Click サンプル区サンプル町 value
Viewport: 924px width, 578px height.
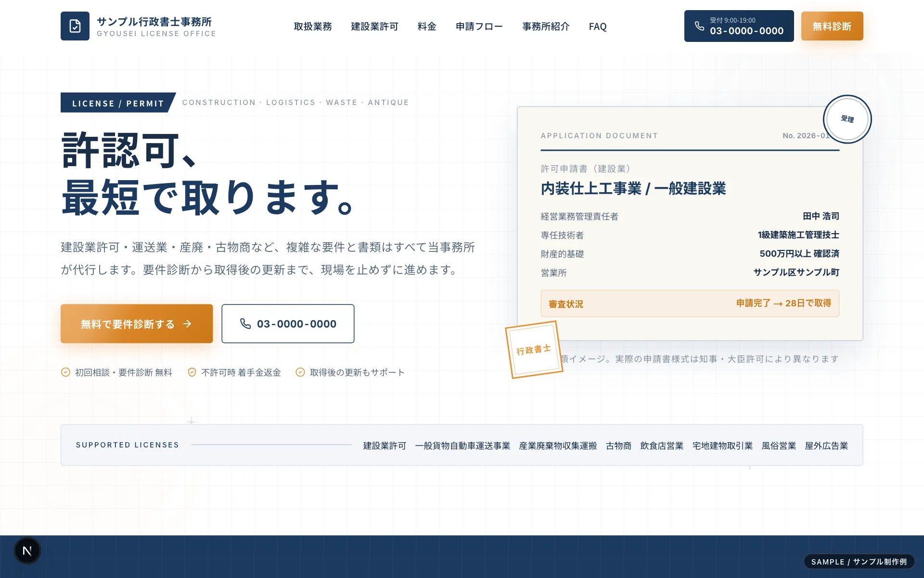(796, 273)
